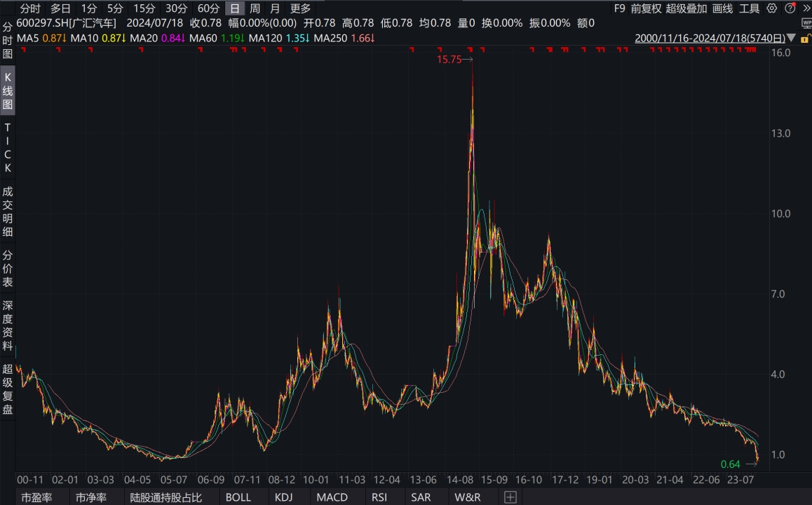Toggle the 日 daily period
The width and height of the screenshot is (812, 505).
234,8
